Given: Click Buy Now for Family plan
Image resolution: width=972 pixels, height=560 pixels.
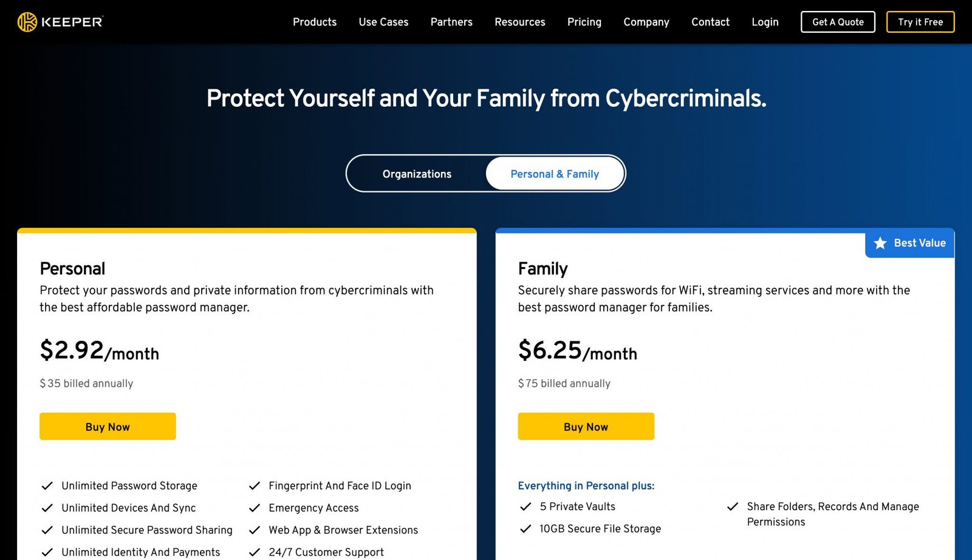Looking at the screenshot, I should [586, 426].
